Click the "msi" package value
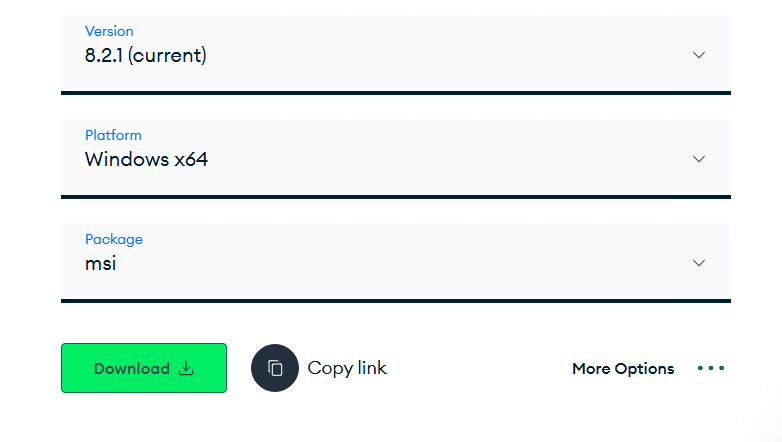Viewport: 782px width, 442px height. [101, 263]
